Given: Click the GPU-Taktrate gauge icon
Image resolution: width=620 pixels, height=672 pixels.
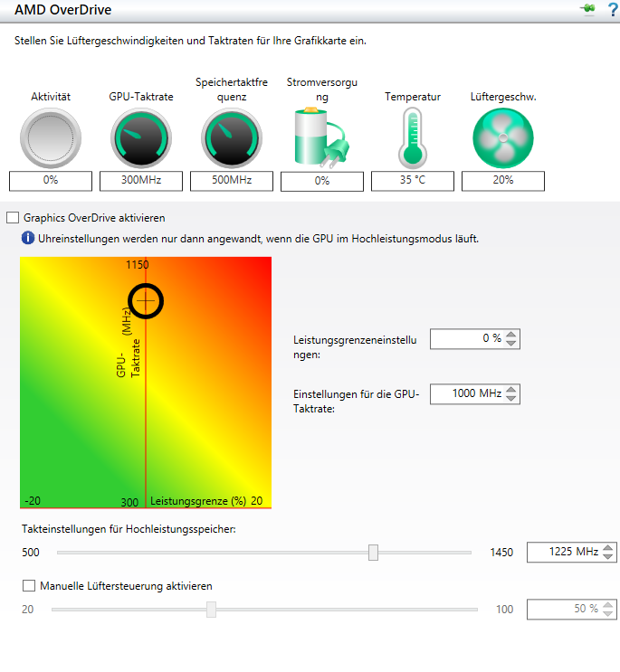Looking at the screenshot, I should click(x=141, y=138).
